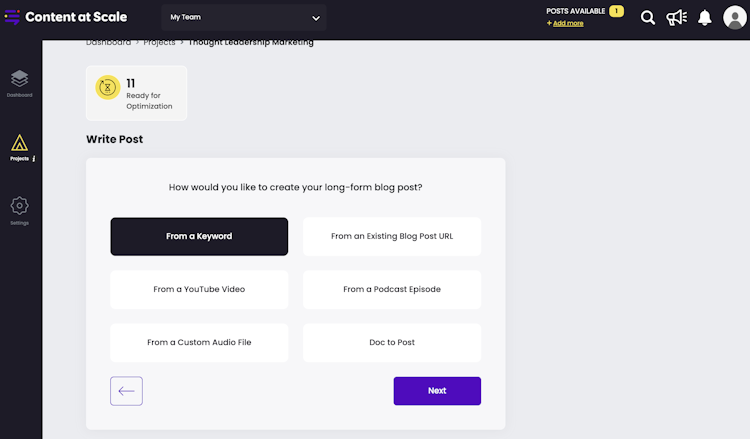Click the Add more posts link
750x439 pixels.
coord(568,23)
